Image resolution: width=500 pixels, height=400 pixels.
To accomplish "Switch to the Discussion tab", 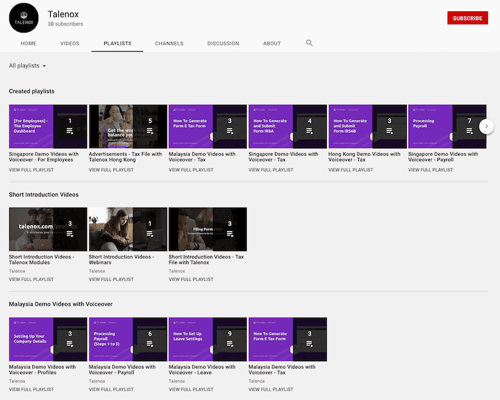I will 223,43.
